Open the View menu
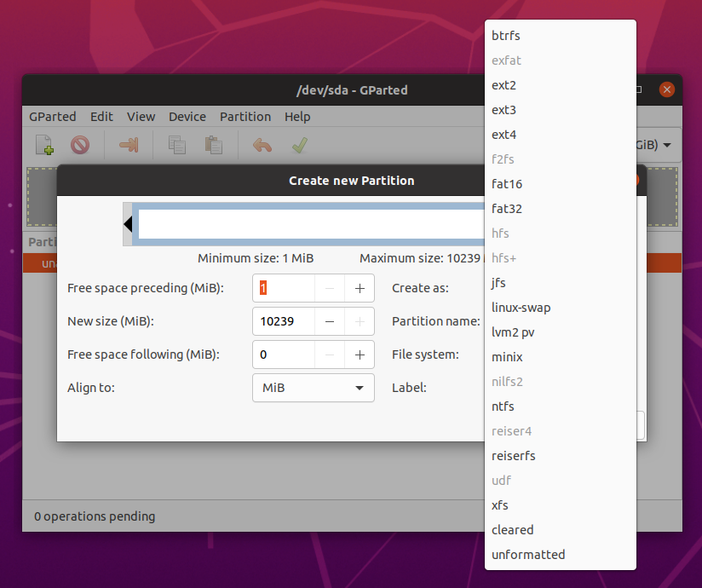The width and height of the screenshot is (702, 588). point(141,117)
